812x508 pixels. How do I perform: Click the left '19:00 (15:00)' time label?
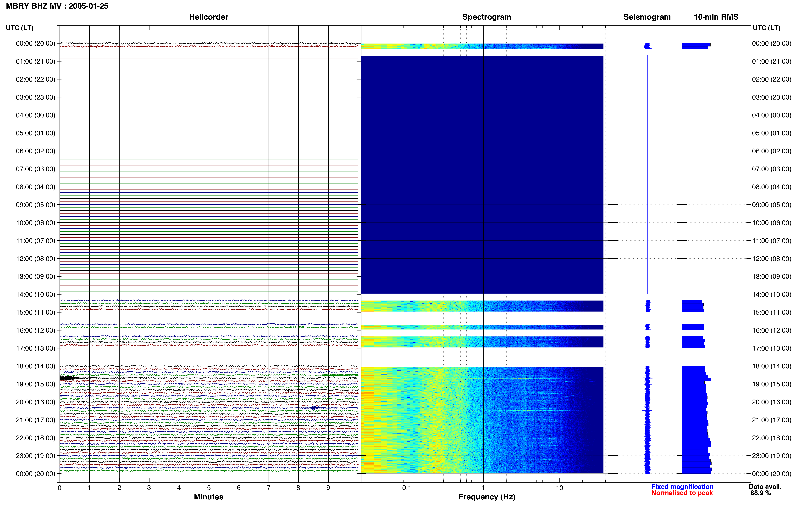click(36, 384)
